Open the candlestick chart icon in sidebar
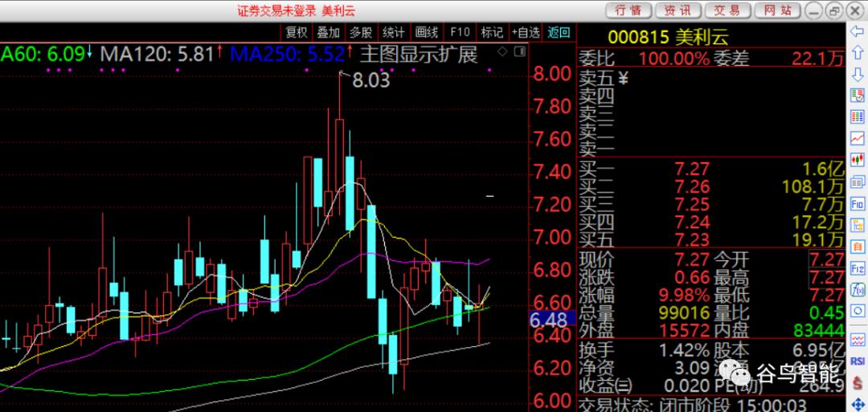Screen dimensions: 868x412 (858, 159)
